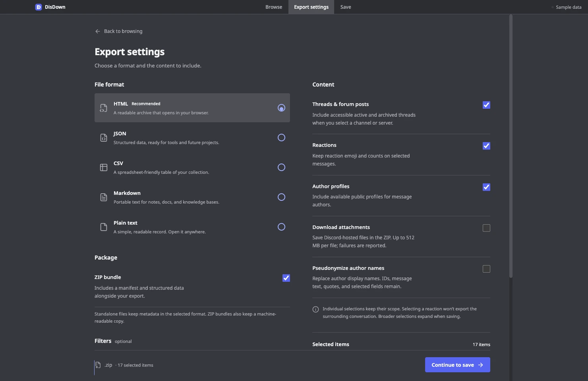Go to the Save tab

pos(346,7)
